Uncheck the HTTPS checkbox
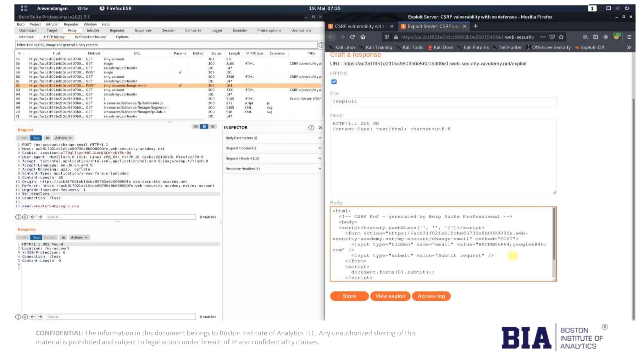 [334, 82]
